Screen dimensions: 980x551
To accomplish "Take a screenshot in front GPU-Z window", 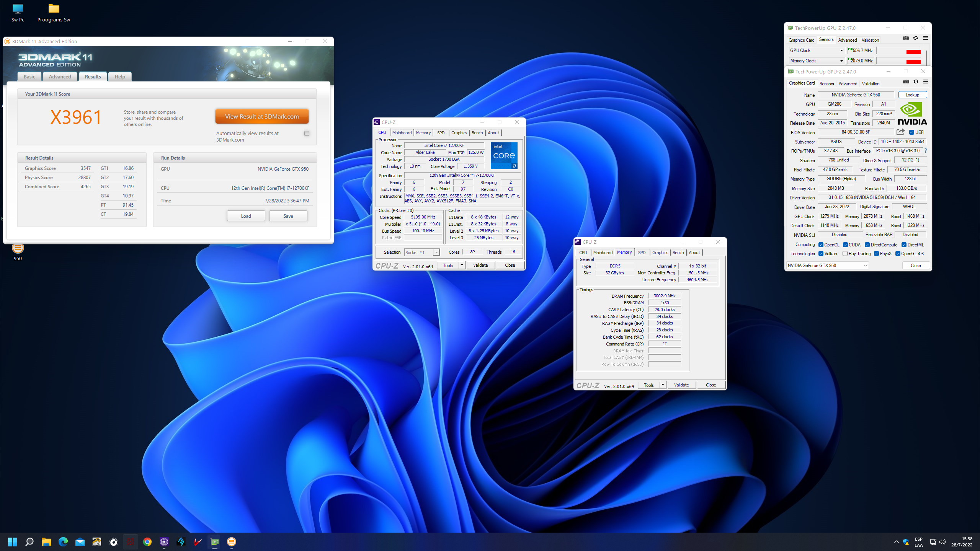I will [906, 82].
